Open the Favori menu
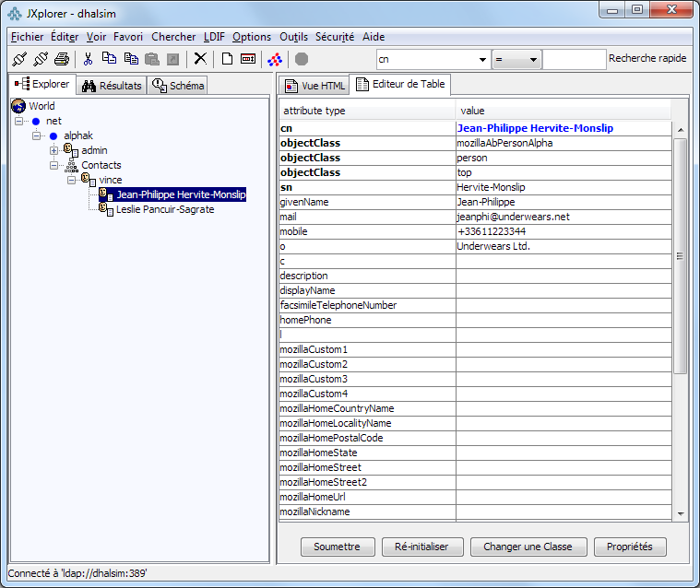This screenshot has width=700, height=588. pyautogui.click(x=128, y=37)
